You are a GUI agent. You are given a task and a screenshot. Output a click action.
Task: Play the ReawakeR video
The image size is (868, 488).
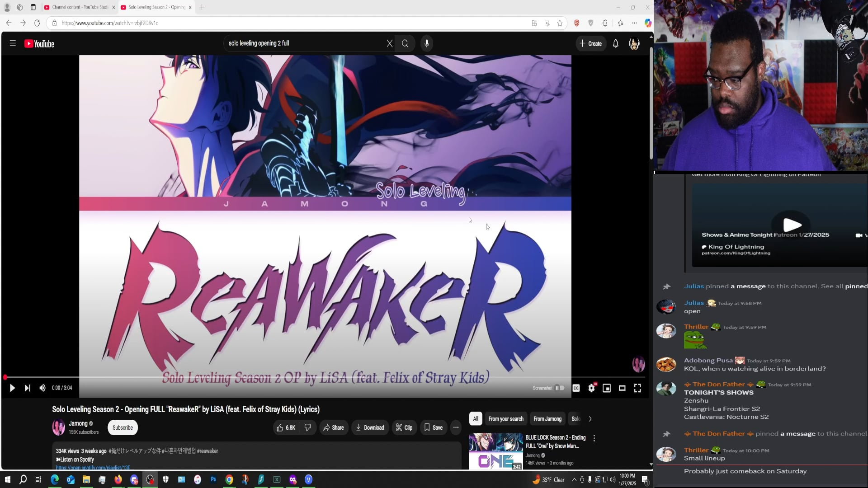tap(12, 388)
